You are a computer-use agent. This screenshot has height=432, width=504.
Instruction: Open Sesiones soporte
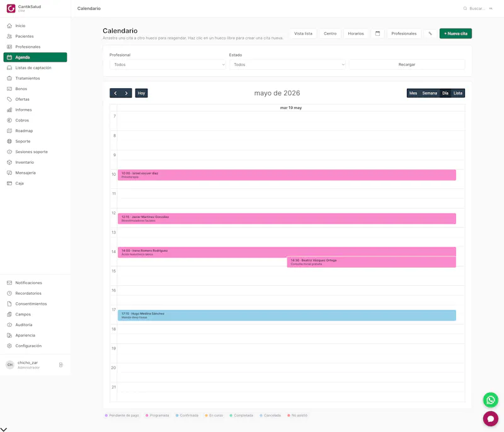[x=35, y=152]
